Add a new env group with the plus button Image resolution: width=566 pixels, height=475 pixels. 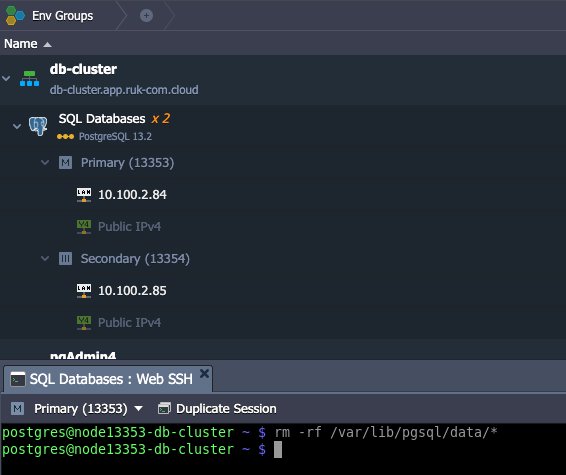click(x=146, y=16)
